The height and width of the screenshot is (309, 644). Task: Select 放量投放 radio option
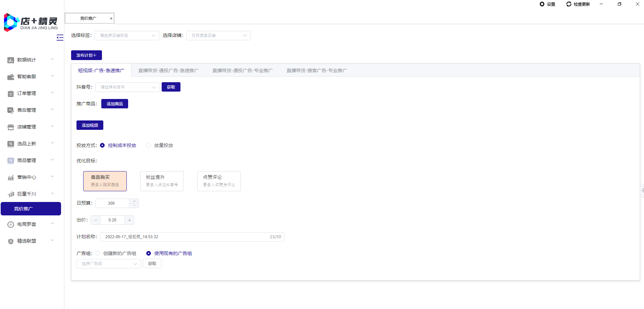149,145
